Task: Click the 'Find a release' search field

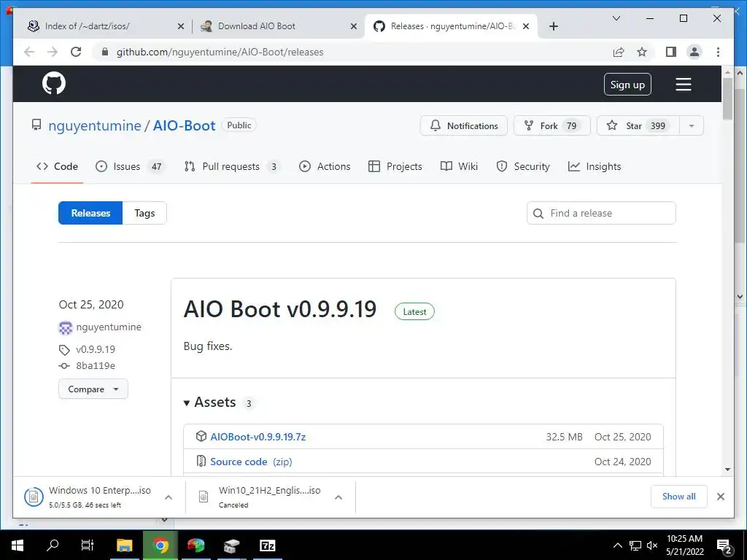Action: [601, 213]
